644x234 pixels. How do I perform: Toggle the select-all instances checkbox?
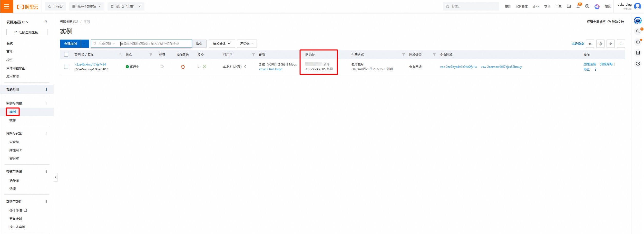click(66, 55)
